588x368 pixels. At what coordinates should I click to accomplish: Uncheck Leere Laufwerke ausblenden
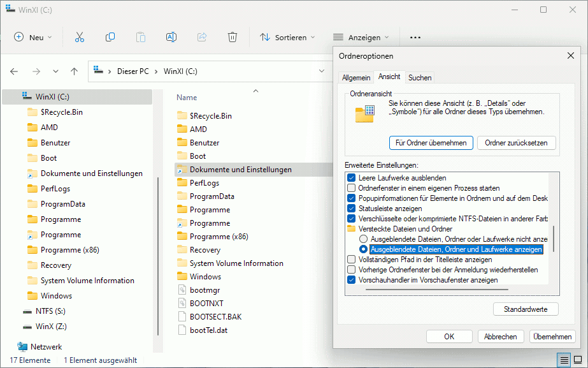click(x=352, y=178)
